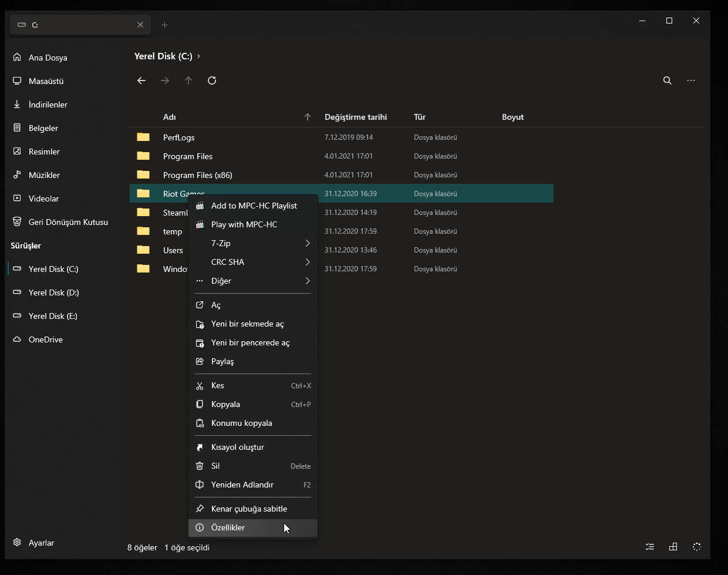
Task: Click Sil to delete the folder
Action: click(x=253, y=466)
